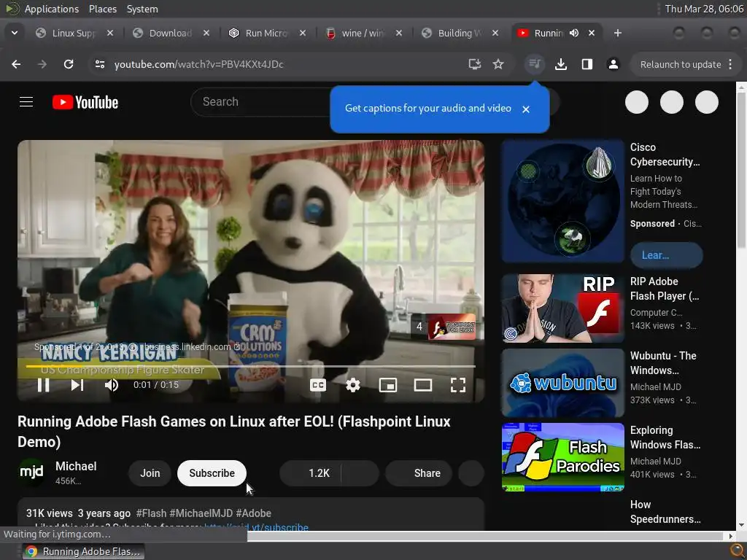Close the Download tab

tap(206, 33)
